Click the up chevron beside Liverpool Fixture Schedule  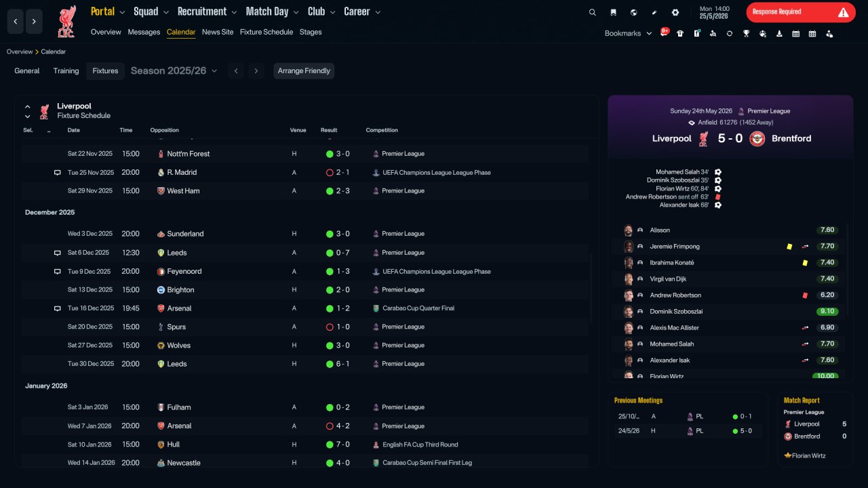tap(28, 107)
